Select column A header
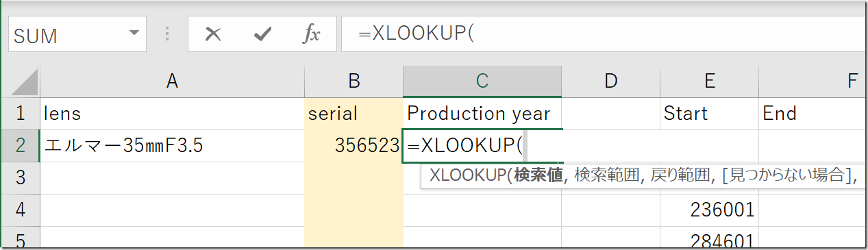This screenshot has height=250, width=868. [x=172, y=82]
